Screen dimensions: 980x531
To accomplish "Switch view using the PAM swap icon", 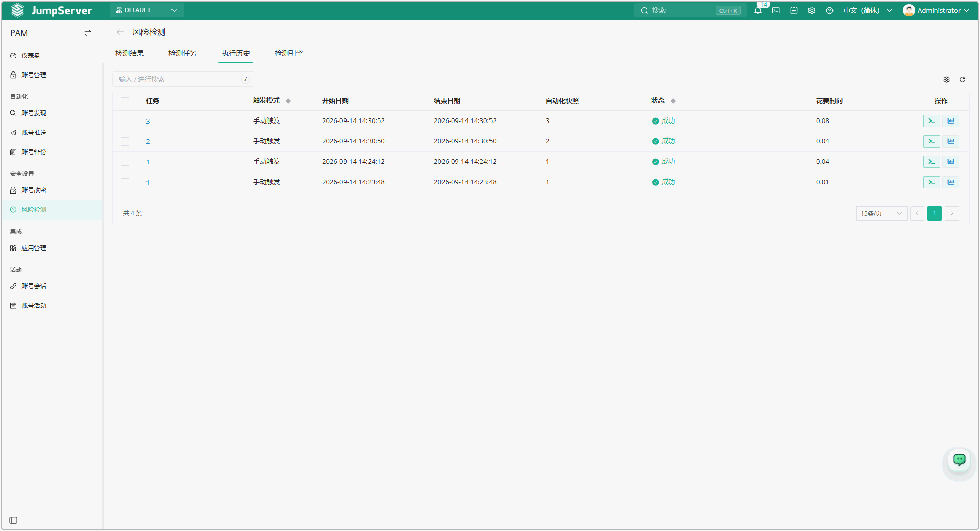I will pos(88,33).
